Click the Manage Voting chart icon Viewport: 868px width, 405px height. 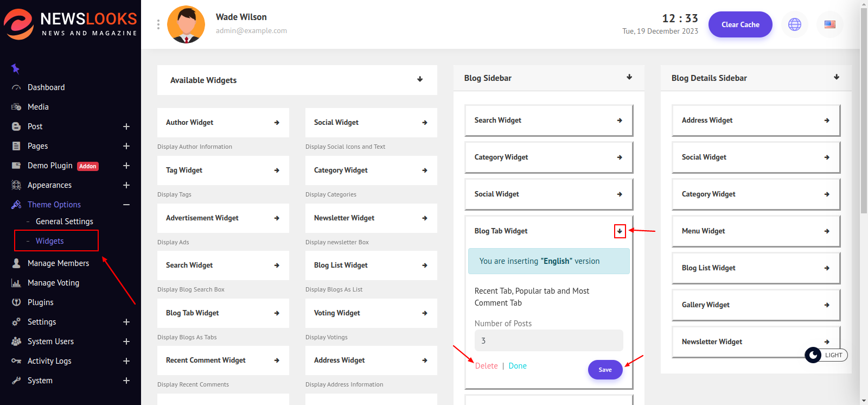pyautogui.click(x=16, y=283)
